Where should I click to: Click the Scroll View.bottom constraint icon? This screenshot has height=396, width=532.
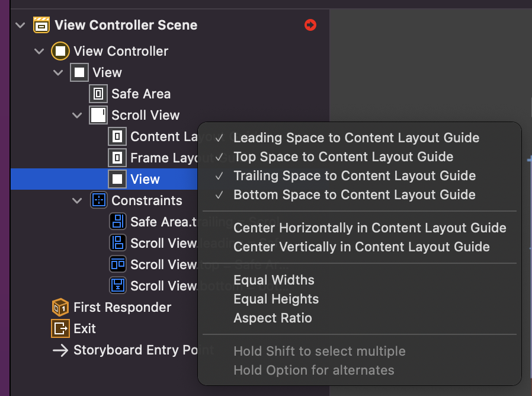tap(118, 286)
